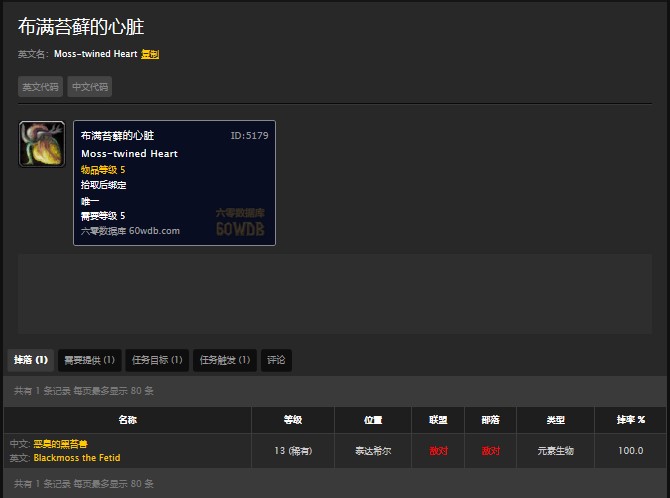Click the 位置 column header
Viewport: 670px width, 498px height.
click(x=373, y=420)
